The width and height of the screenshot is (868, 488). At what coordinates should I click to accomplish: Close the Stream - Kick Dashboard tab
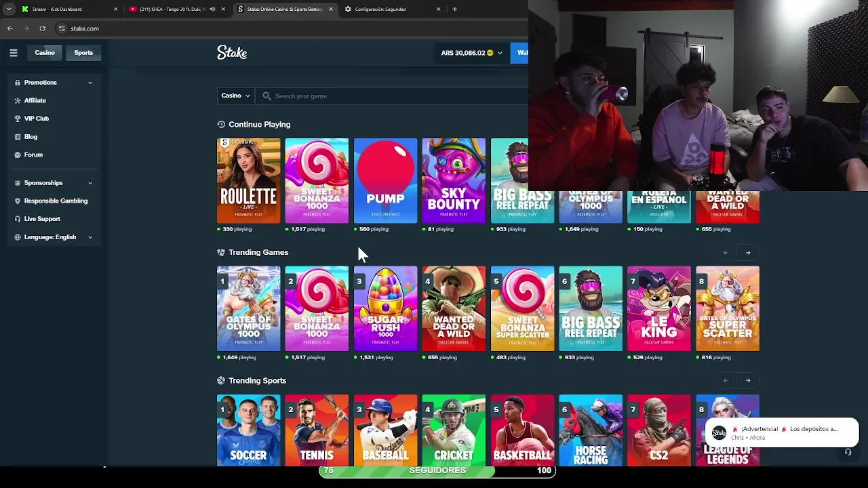point(115,9)
